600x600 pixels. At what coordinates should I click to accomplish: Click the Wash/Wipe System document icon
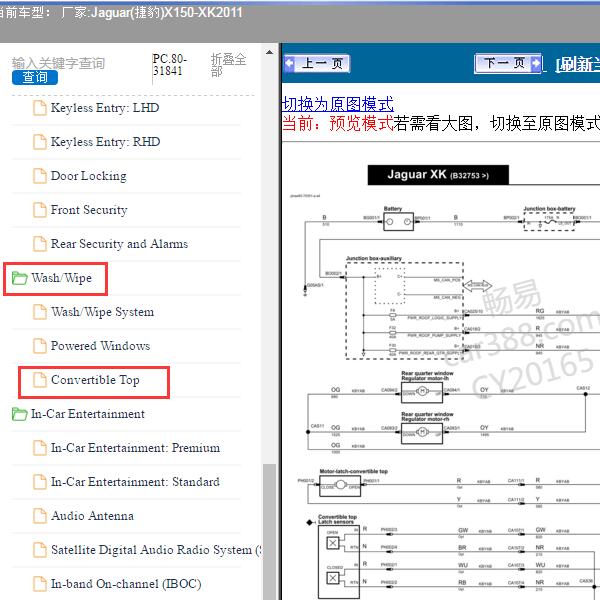coord(40,312)
